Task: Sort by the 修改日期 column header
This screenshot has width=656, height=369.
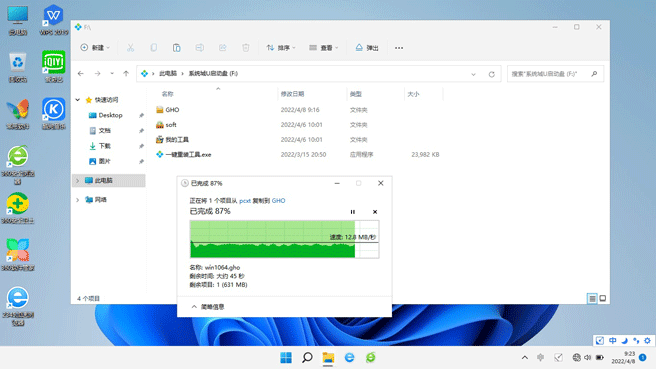Action: click(292, 94)
